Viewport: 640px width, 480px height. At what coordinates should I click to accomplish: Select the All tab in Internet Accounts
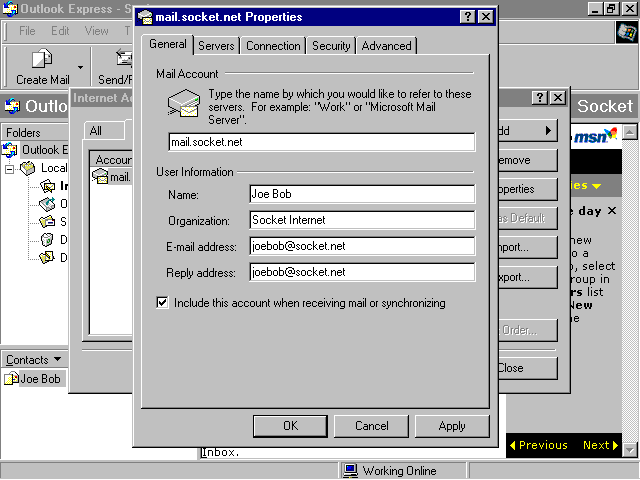pyautogui.click(x=104, y=131)
